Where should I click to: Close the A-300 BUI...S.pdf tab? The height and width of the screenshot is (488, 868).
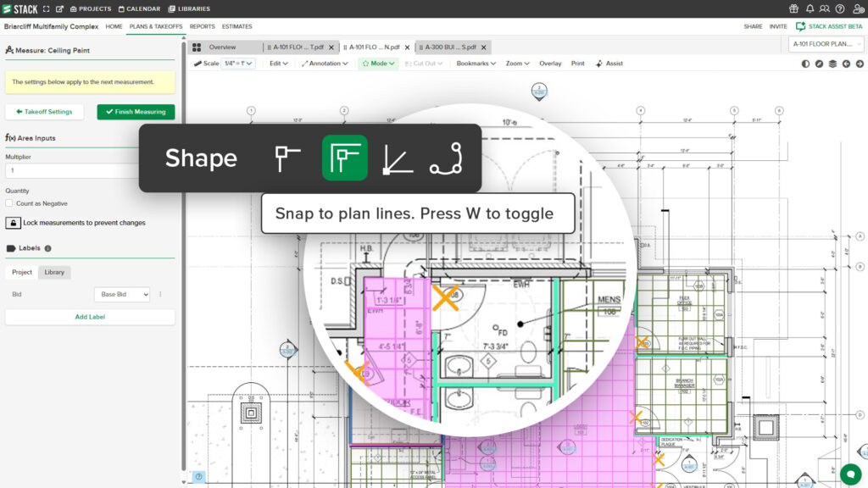483,47
